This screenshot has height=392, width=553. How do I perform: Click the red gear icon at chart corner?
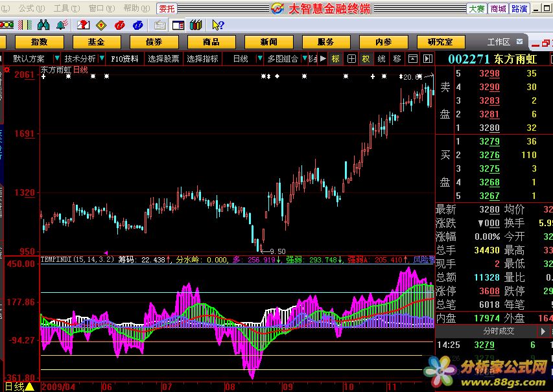(6, 70)
